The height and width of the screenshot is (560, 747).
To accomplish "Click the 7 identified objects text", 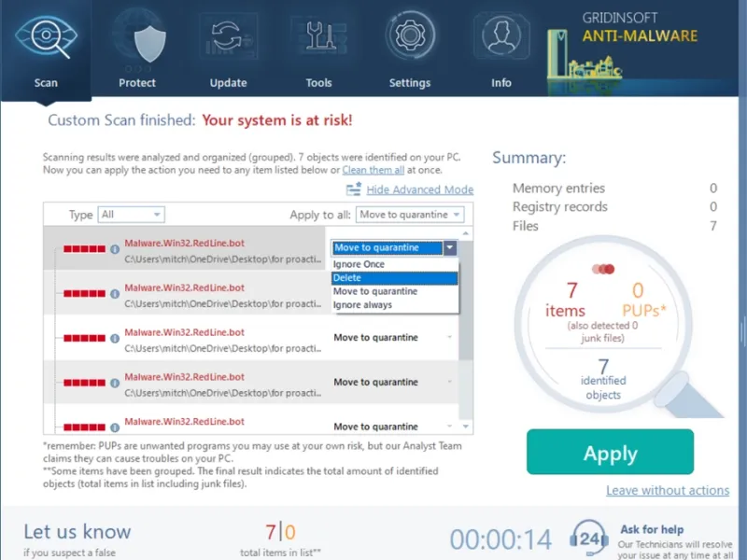I will point(603,380).
